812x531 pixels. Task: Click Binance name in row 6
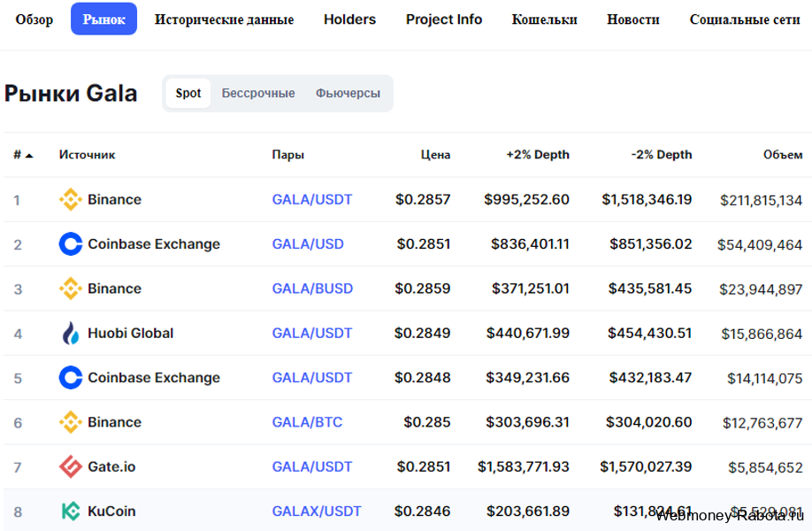pyautogui.click(x=114, y=422)
